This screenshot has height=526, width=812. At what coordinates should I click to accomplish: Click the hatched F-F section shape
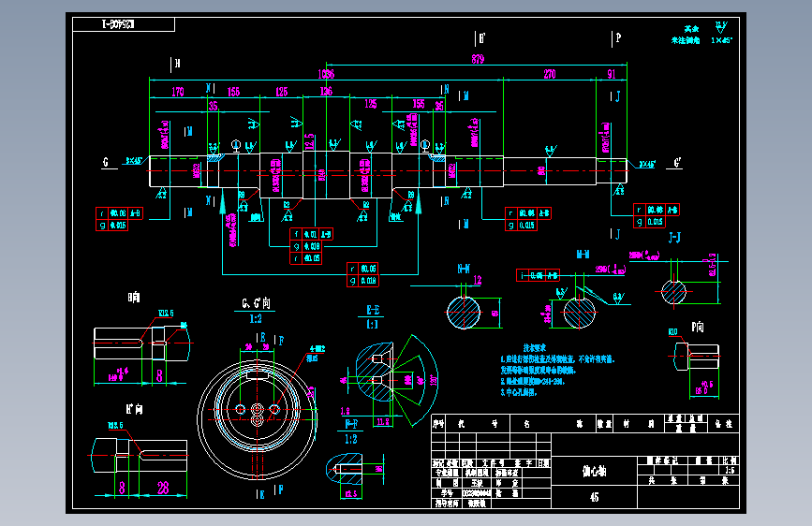pyautogui.click(x=345, y=468)
